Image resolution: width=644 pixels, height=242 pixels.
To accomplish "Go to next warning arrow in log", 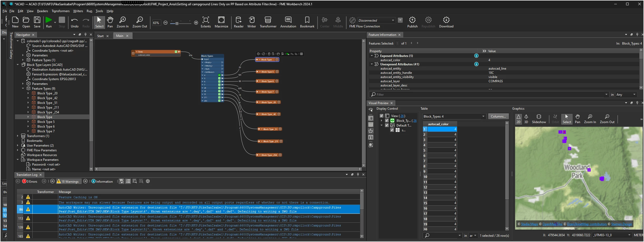I will pyautogui.click(x=85, y=181).
